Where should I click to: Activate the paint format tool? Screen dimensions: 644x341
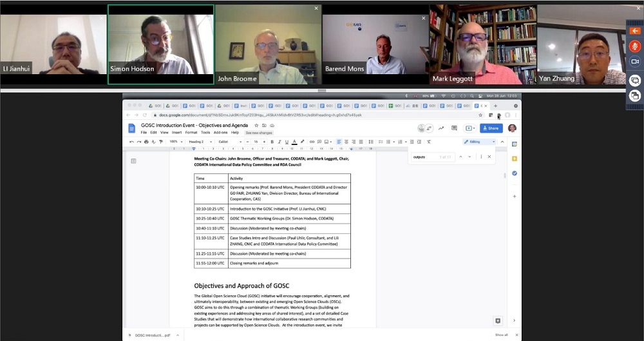pos(160,142)
